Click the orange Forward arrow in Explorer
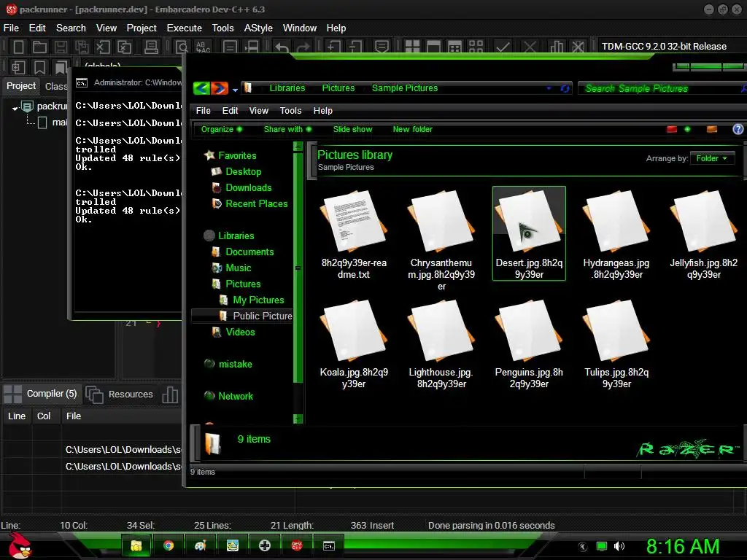This screenshot has width=747, height=560. click(220, 88)
